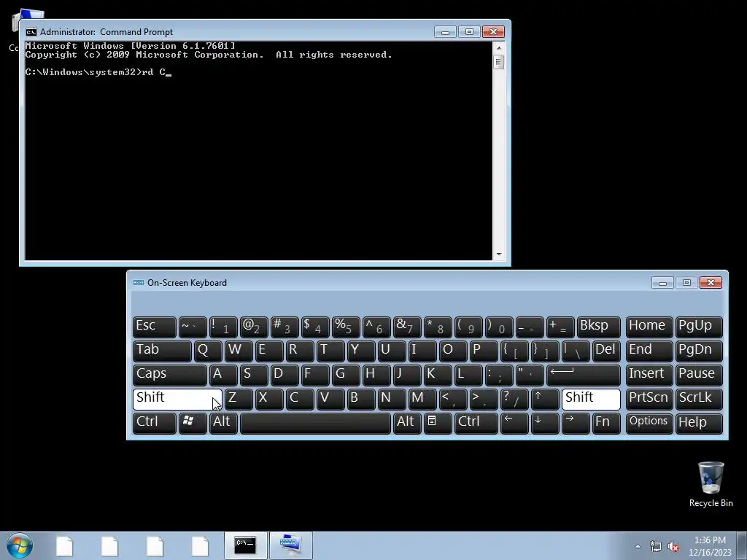
Task: Click the PrtScn key
Action: pyautogui.click(x=649, y=399)
